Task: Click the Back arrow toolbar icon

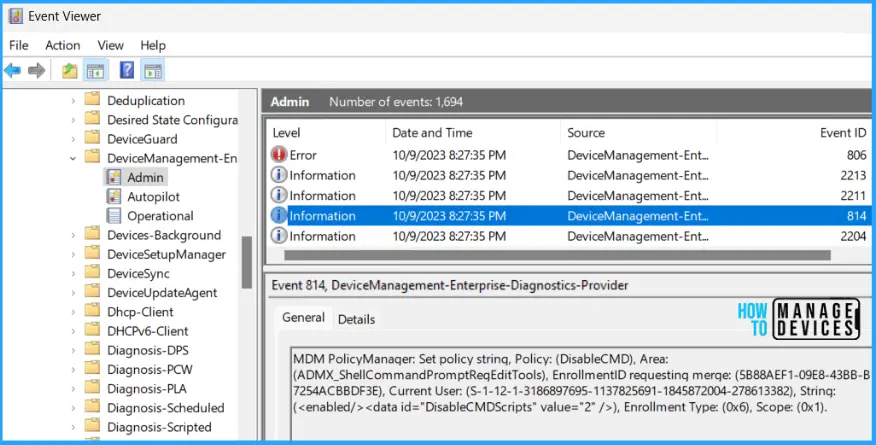Action: 12,70
